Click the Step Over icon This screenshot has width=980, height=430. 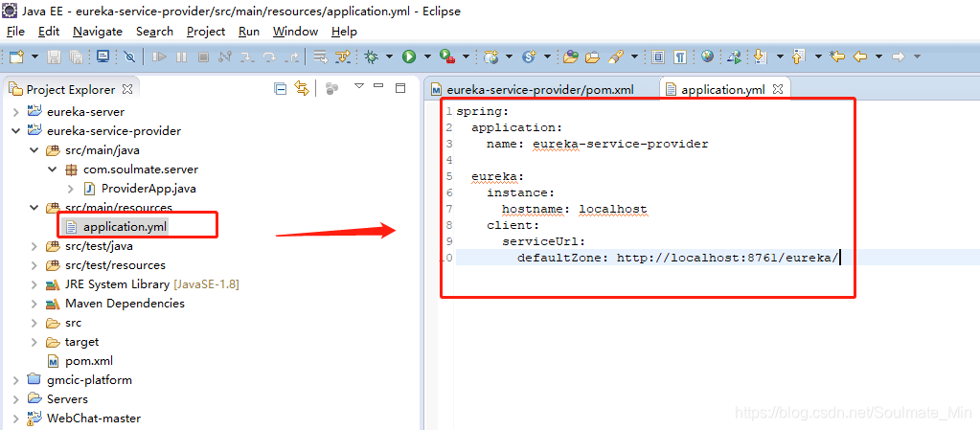pyautogui.click(x=269, y=57)
